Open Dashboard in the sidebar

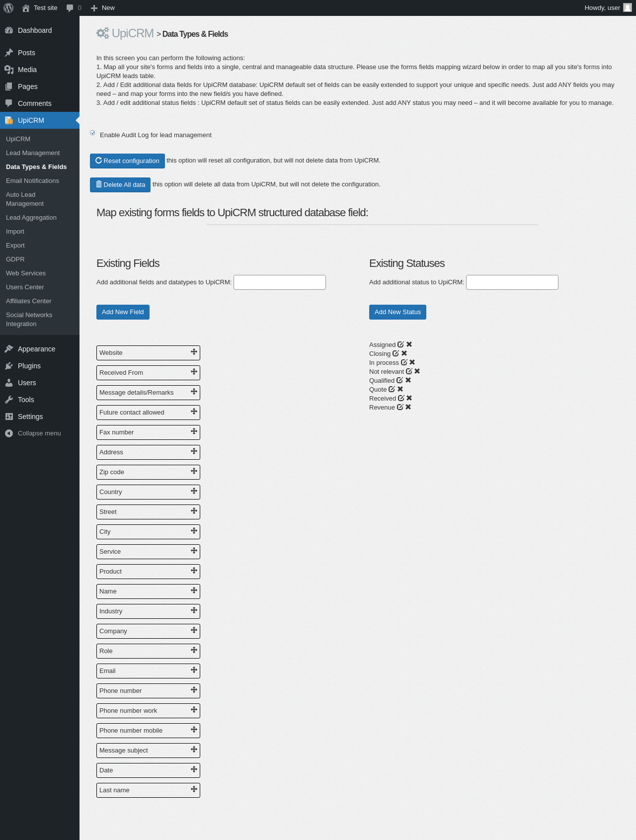coord(40,30)
